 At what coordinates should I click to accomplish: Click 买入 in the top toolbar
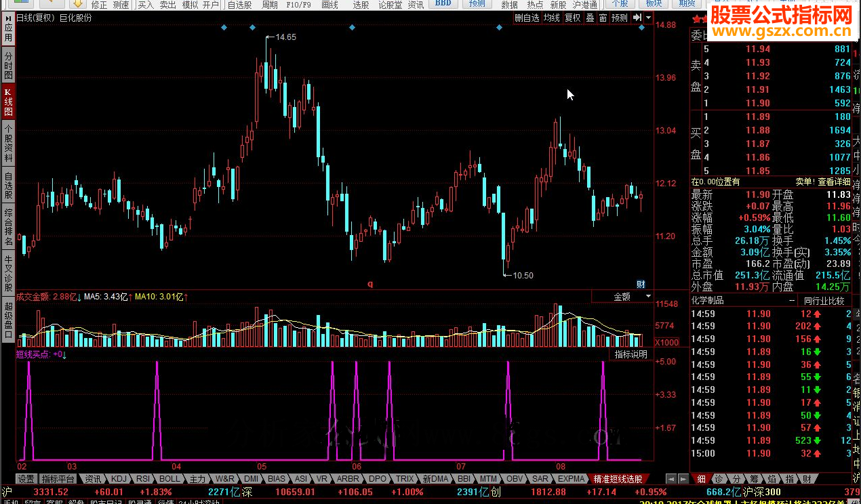click(146, 4)
